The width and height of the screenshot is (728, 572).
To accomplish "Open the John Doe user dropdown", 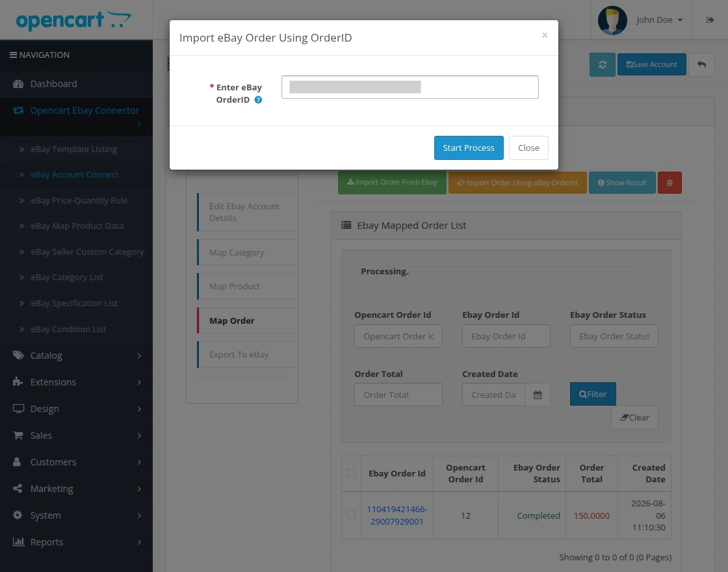I will pyautogui.click(x=659, y=20).
